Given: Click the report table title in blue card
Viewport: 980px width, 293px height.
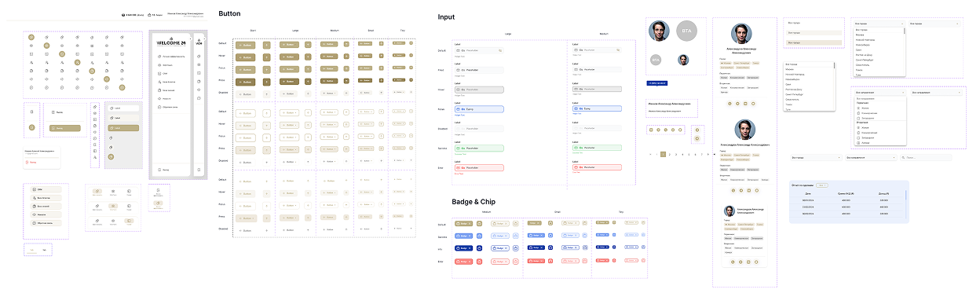Looking at the screenshot, I should click(x=803, y=185).
